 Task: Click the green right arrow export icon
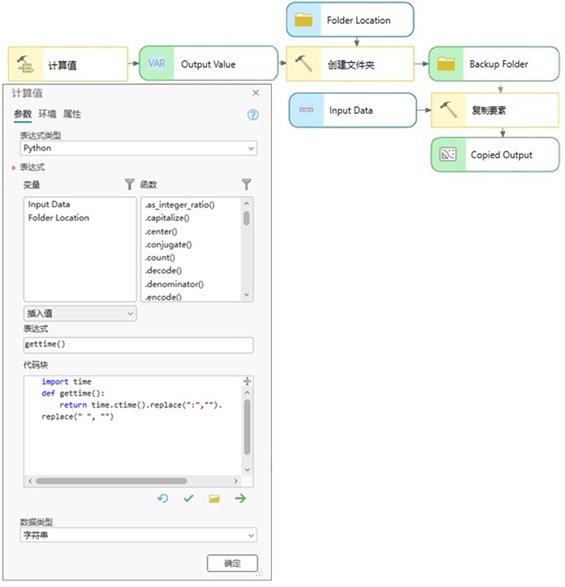click(240, 498)
